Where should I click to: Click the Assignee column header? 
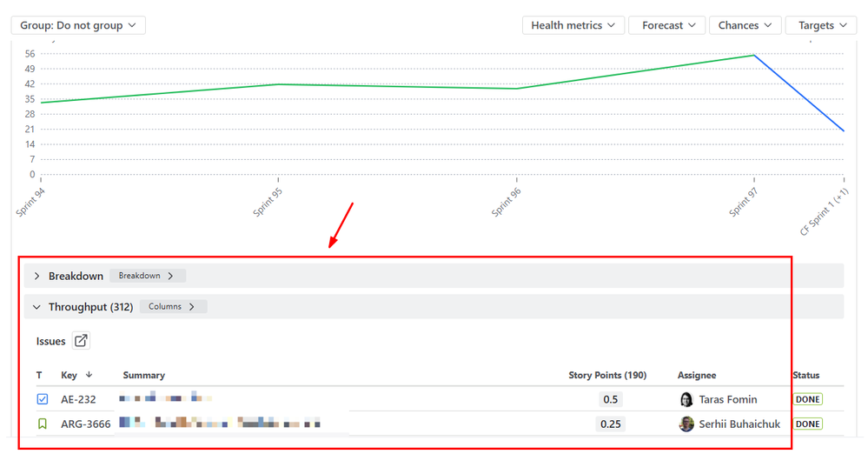click(696, 375)
